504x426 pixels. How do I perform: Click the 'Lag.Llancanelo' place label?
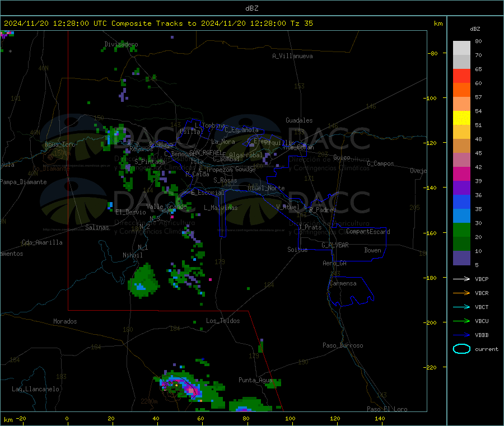(35, 389)
